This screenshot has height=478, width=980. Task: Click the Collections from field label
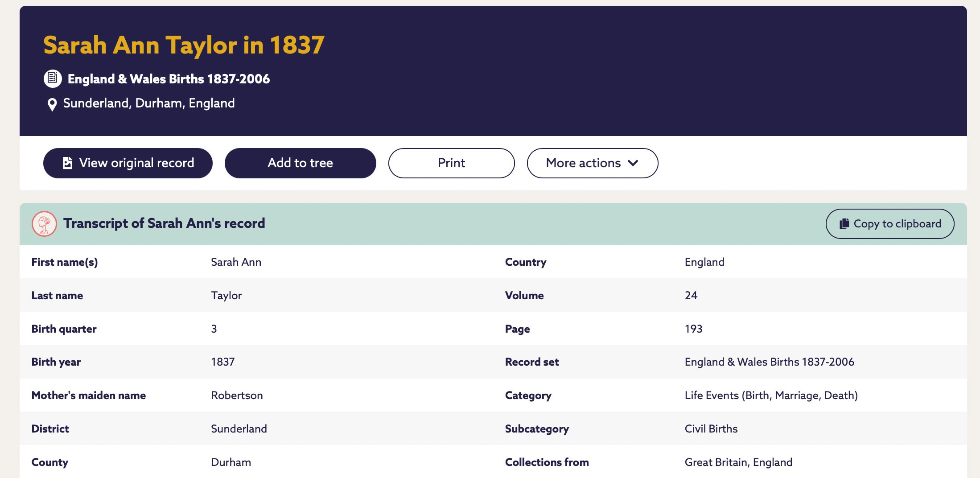coord(547,462)
